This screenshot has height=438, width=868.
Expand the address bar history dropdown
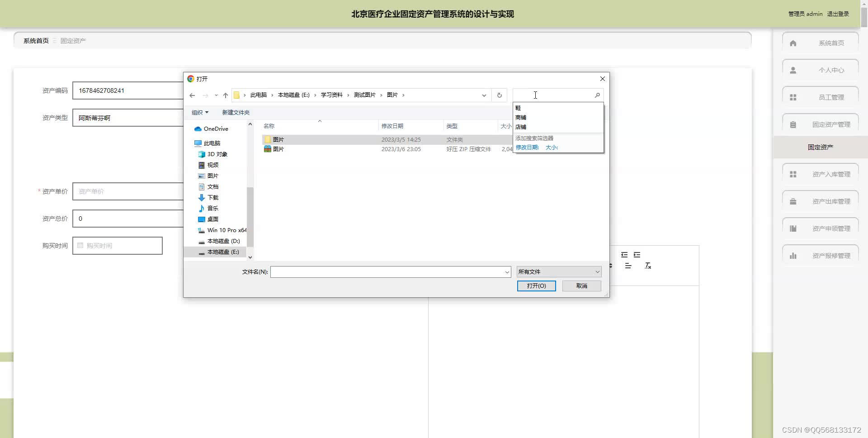coord(484,95)
